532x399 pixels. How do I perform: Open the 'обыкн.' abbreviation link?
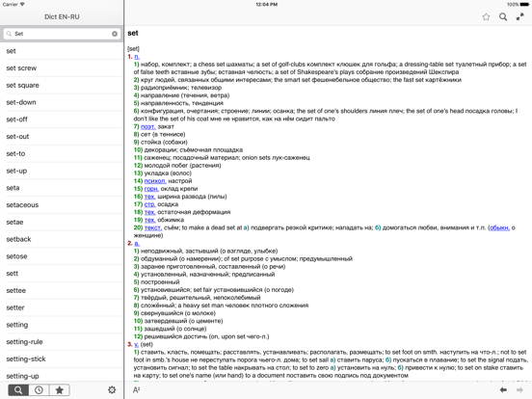click(x=499, y=227)
